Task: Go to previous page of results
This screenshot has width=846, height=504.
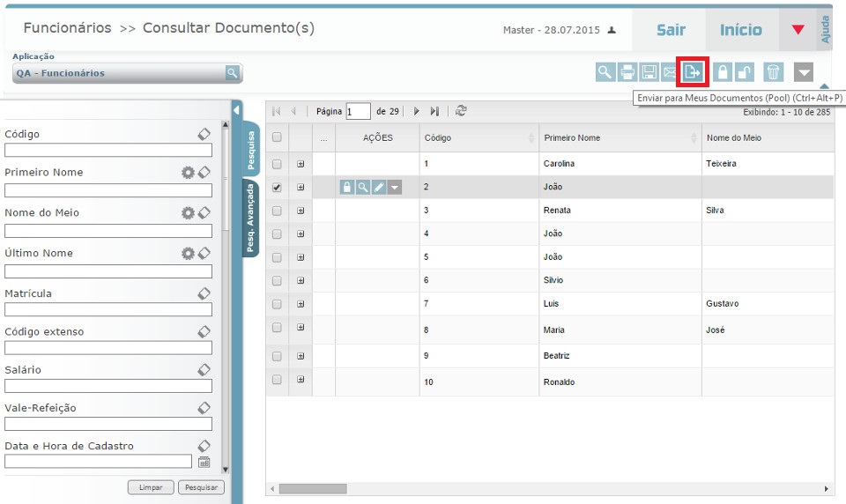Action: 293,111
